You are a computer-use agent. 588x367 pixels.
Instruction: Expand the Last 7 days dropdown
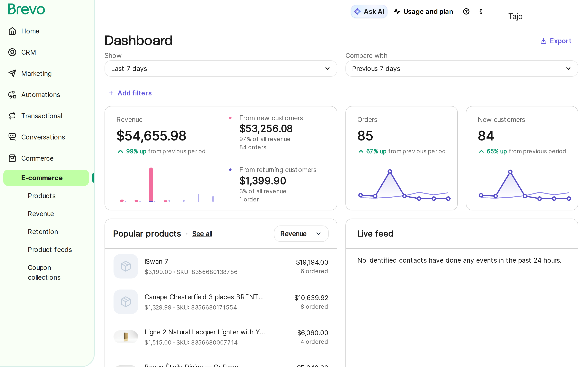tap(221, 69)
